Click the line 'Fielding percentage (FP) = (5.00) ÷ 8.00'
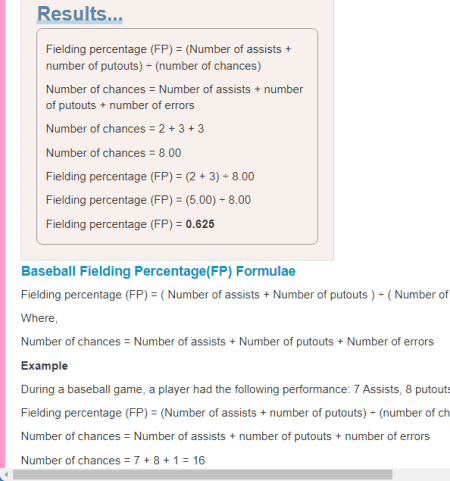Image resolution: width=450 pixels, height=481 pixels. pos(148,200)
